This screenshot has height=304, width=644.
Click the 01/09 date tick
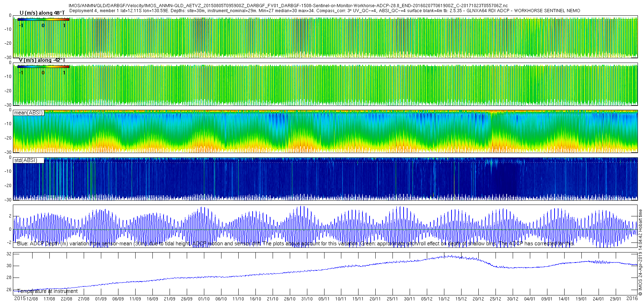click(101, 299)
